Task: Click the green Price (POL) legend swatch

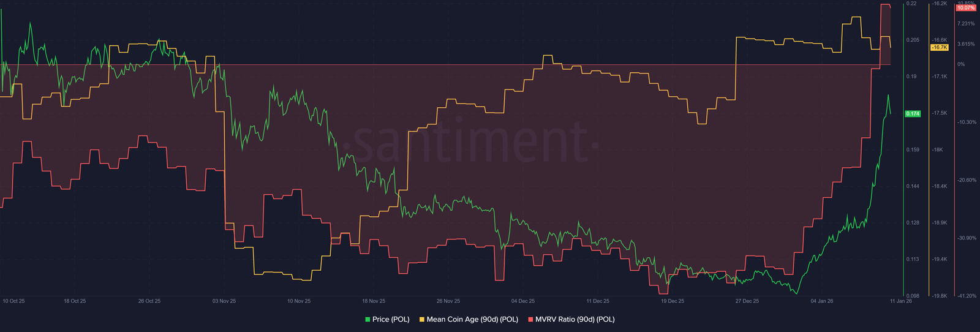Action: 367,319
